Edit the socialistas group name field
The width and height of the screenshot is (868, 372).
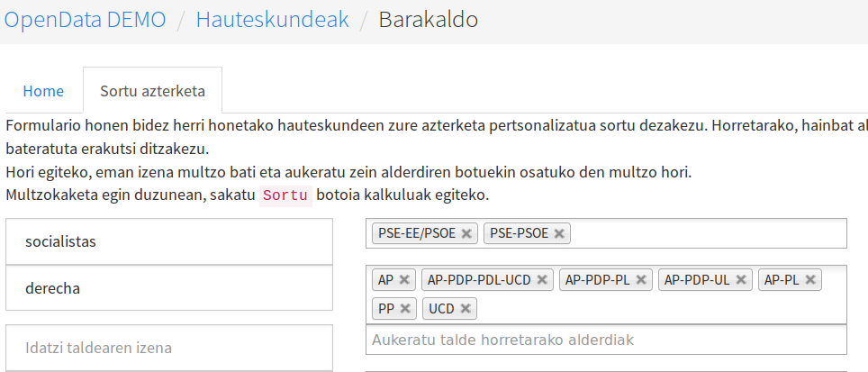point(169,242)
